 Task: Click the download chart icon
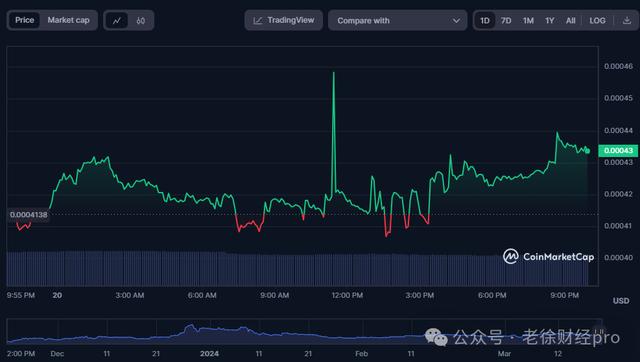click(x=627, y=20)
